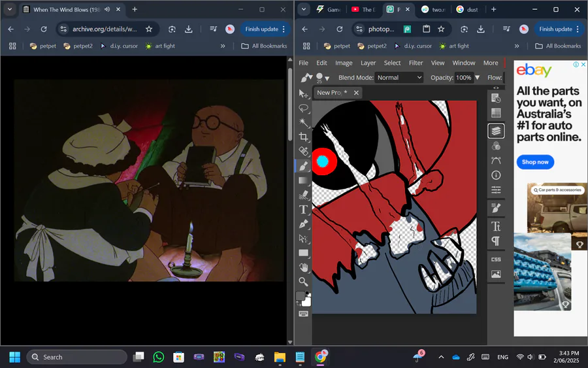
Task: Select the Hand tool
Action: pyautogui.click(x=303, y=267)
